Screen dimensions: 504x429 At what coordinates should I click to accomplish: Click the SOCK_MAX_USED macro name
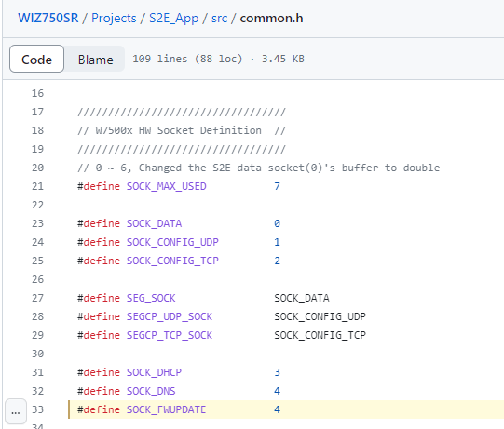[x=166, y=186]
